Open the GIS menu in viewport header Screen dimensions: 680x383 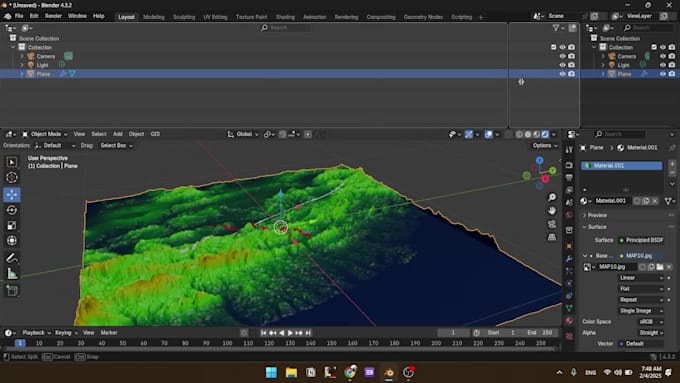coord(155,134)
